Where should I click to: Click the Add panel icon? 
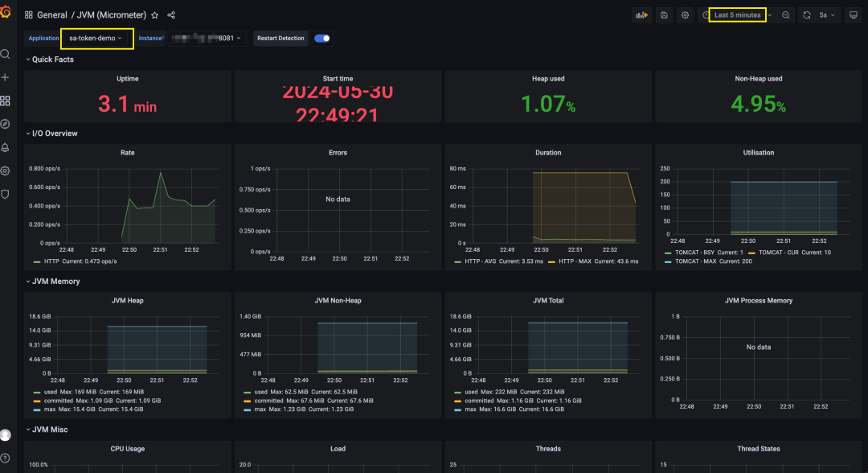click(x=641, y=15)
